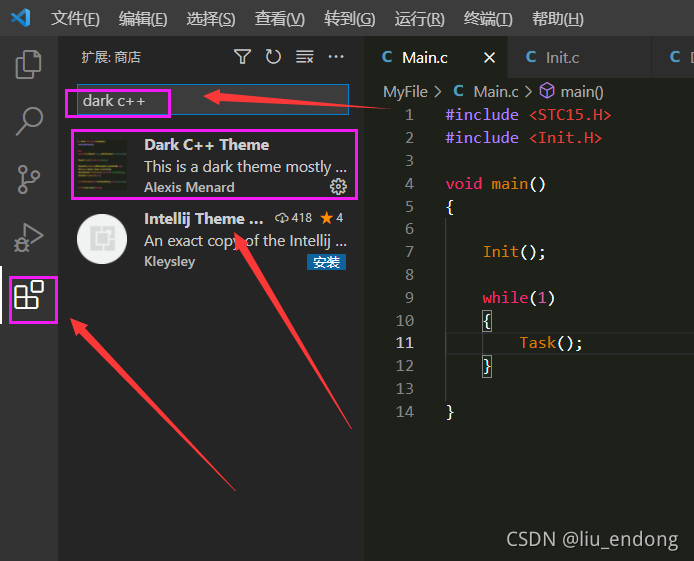The image size is (694, 561).
Task: Click the filter extensions funnel icon
Action: [x=242, y=57]
